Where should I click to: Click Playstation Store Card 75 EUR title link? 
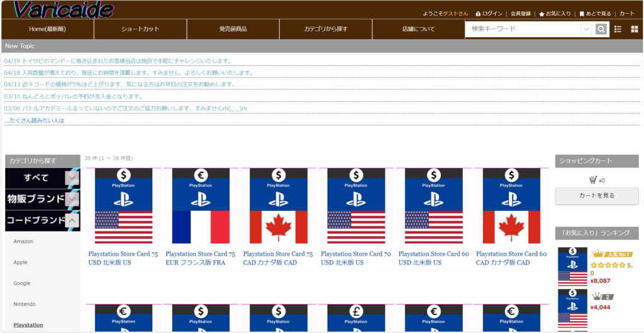coord(201,258)
